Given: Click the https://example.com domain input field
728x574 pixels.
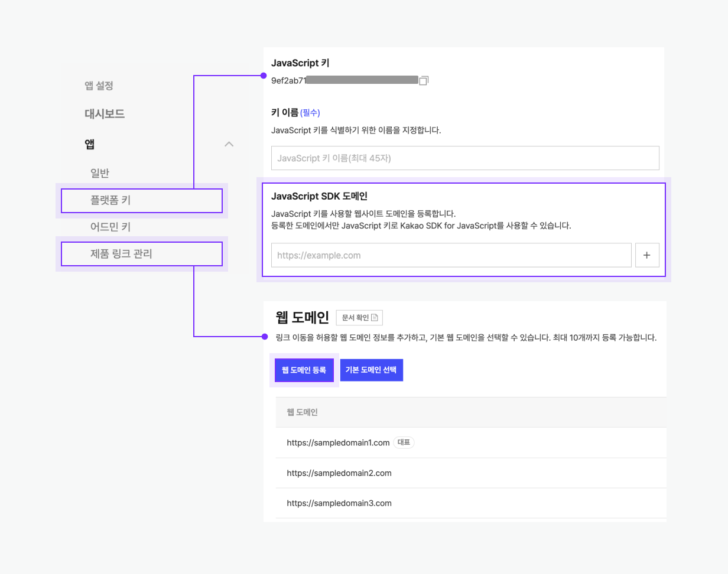Looking at the screenshot, I should (452, 255).
